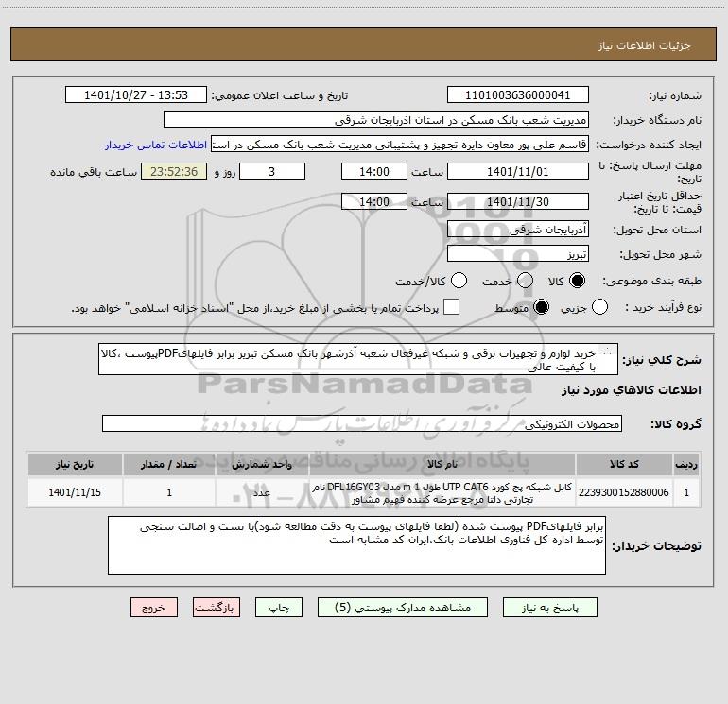Viewport: 728px width, 704px height.
Task: Tick the treasury bonds payment checkbox
Action: (x=451, y=307)
